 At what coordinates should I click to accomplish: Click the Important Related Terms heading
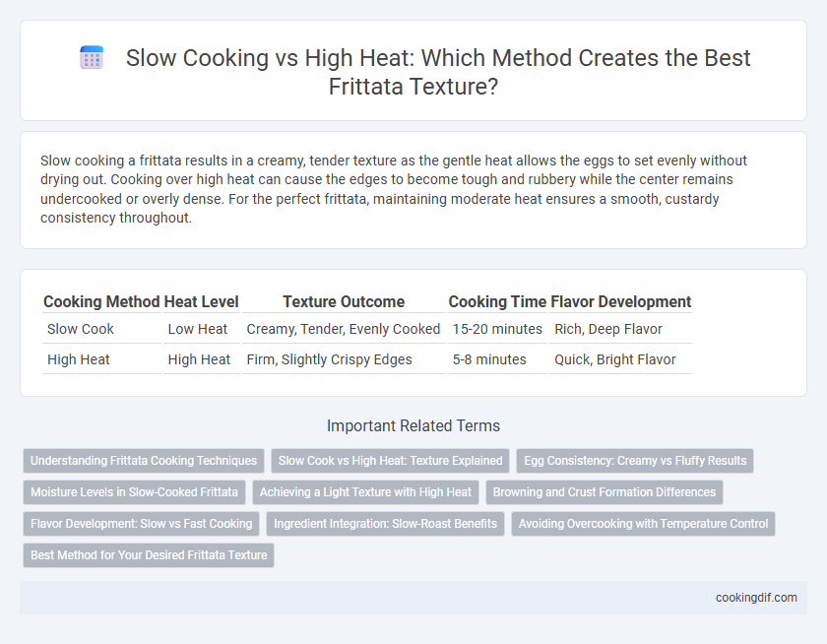coord(413,425)
